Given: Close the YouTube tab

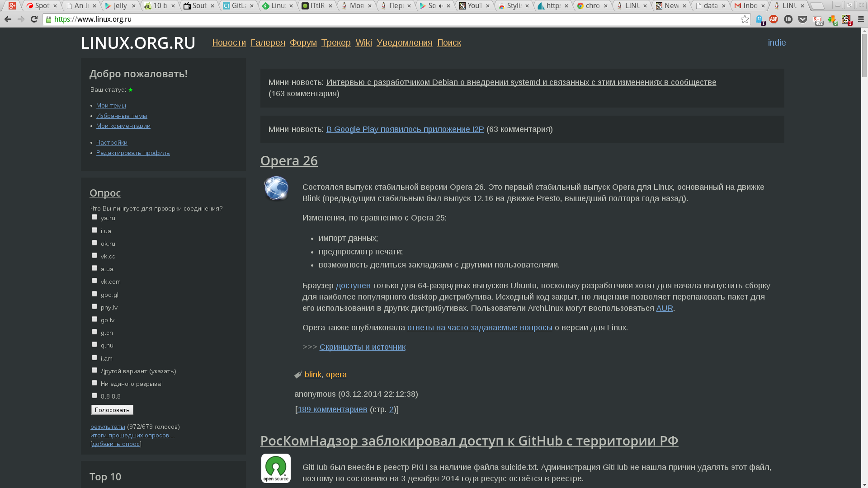Looking at the screenshot, I should click(488, 6).
